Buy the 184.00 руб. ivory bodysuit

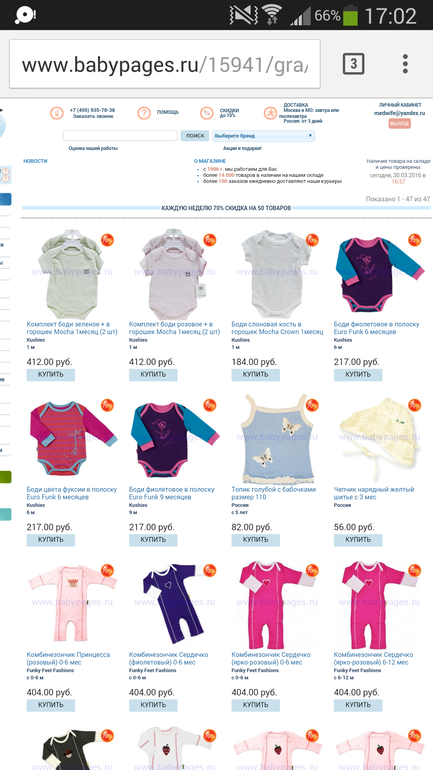[x=255, y=375]
